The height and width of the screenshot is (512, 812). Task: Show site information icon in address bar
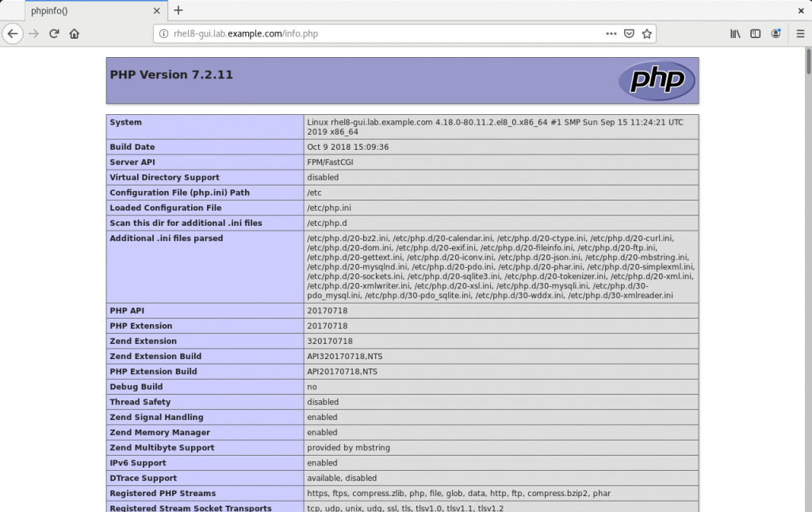(163, 33)
